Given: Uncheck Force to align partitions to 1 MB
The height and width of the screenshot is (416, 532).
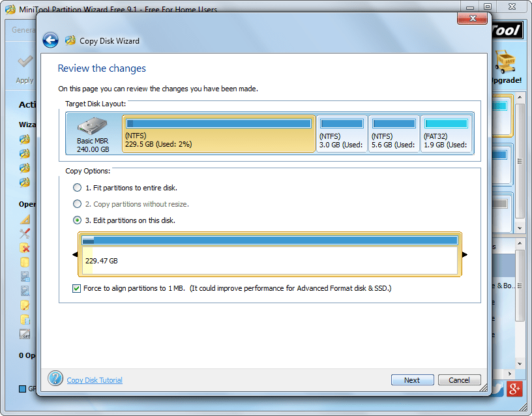Looking at the screenshot, I should [x=76, y=289].
